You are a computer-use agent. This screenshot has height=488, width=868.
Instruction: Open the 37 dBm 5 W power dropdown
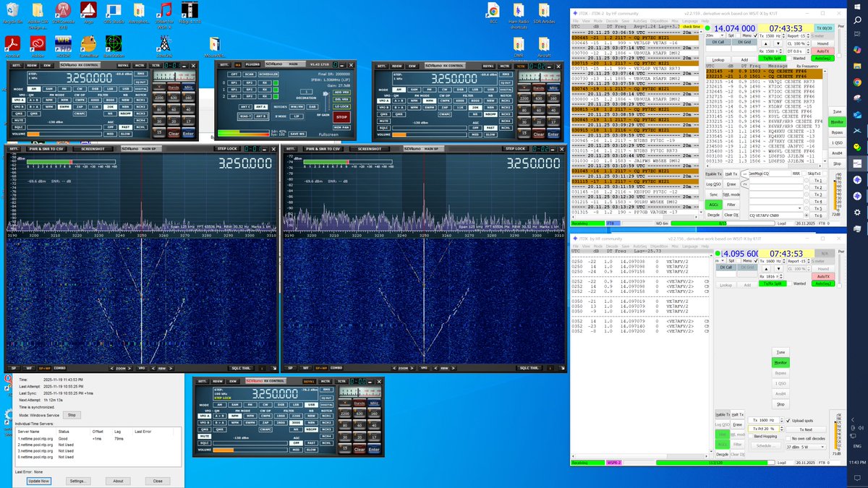pos(806,447)
